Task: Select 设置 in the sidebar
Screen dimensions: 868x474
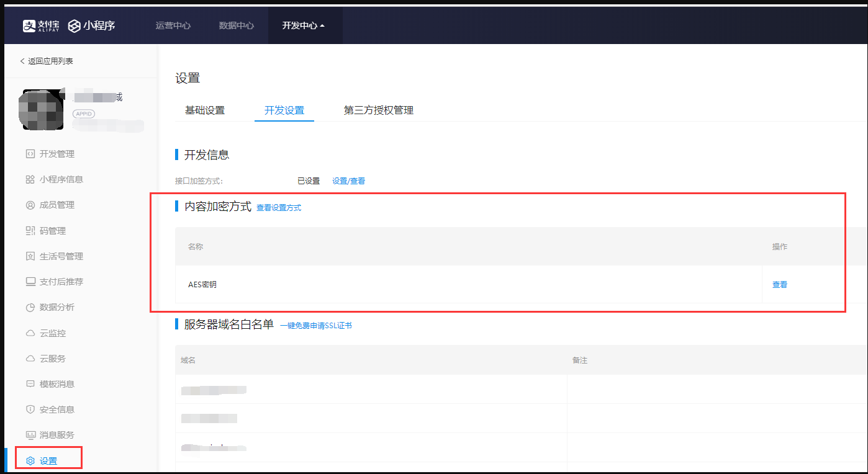Action: [48, 461]
